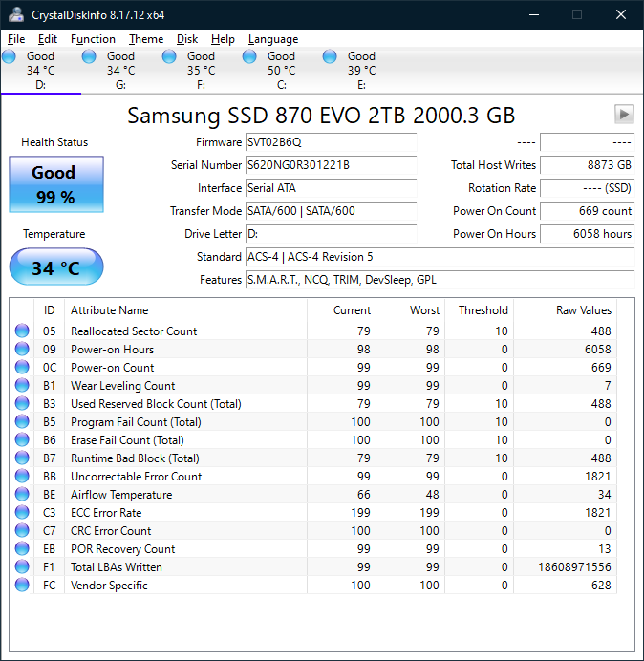644x661 pixels.
Task: Click the Total Host Writes value 8873 GB
Action: click(x=587, y=165)
